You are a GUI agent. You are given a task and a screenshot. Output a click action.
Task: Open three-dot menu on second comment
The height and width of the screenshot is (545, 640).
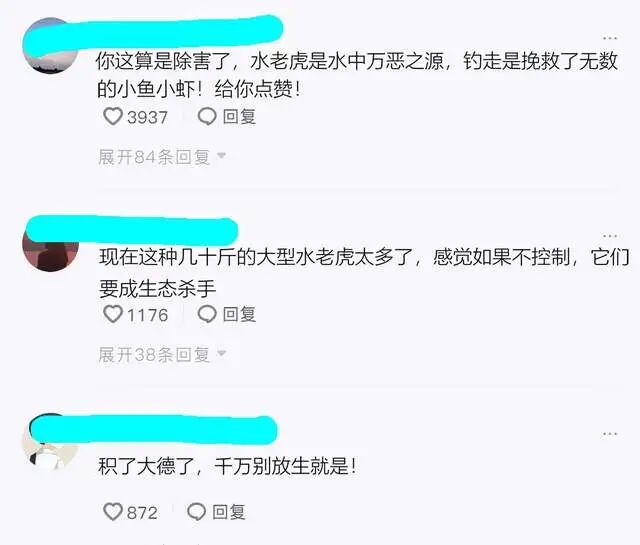point(610,236)
